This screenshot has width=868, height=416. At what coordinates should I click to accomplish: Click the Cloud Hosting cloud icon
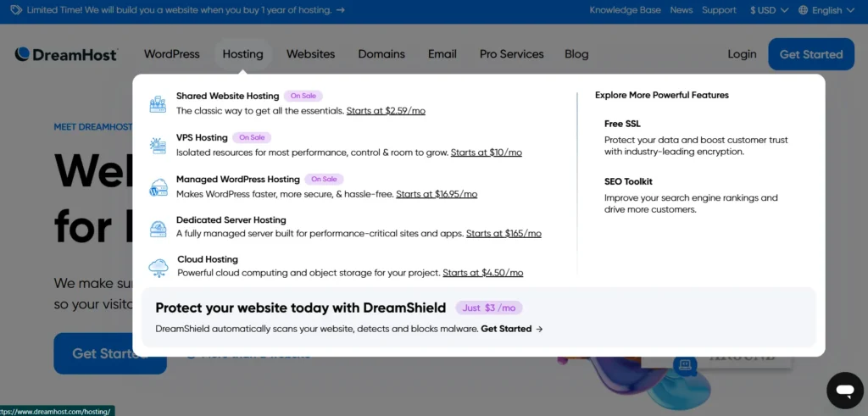pyautogui.click(x=158, y=267)
